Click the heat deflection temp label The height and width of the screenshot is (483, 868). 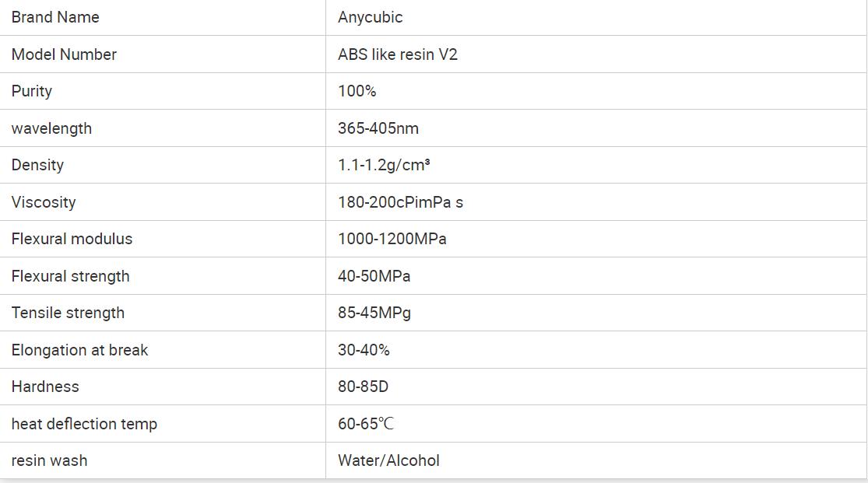coord(84,424)
